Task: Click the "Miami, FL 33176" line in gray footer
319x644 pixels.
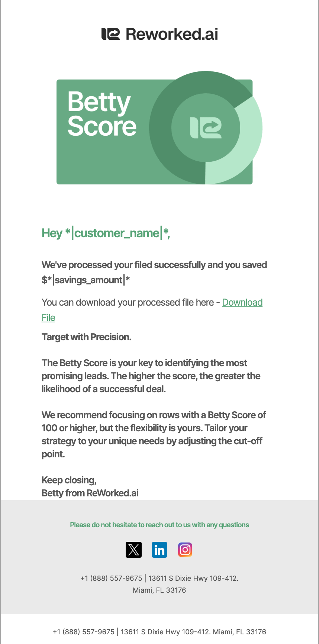Action: [159, 590]
